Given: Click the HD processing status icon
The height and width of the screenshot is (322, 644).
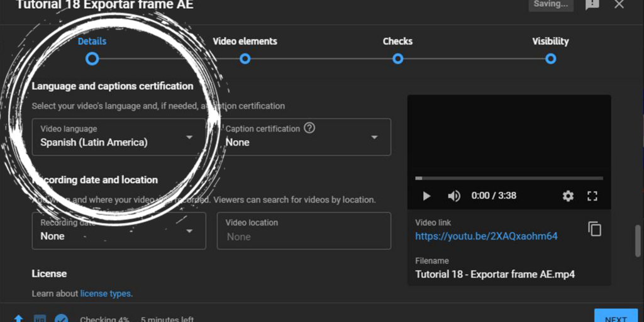Looking at the screenshot, I should click(40, 318).
